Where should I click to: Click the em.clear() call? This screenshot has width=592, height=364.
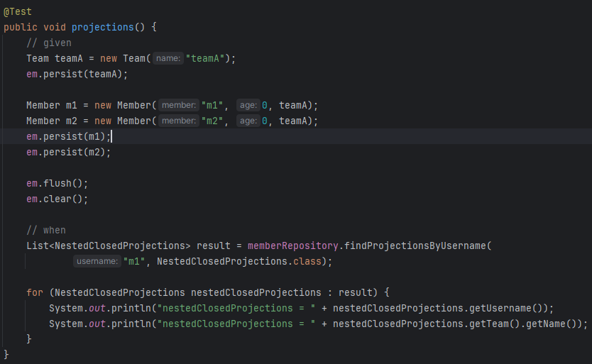(x=57, y=199)
